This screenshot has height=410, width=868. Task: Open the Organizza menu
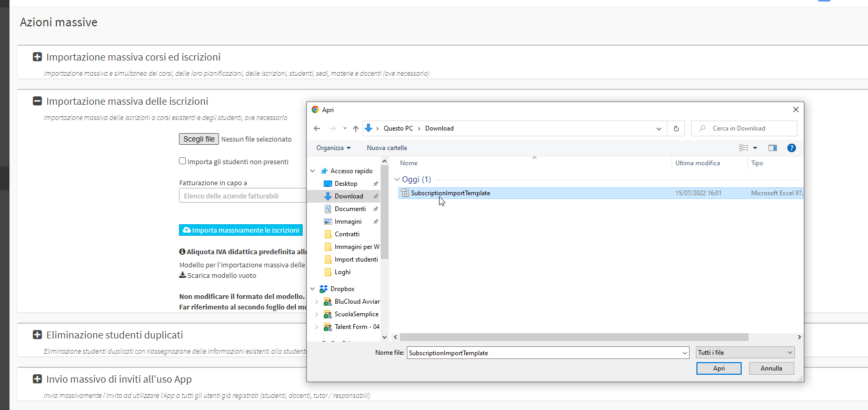333,148
